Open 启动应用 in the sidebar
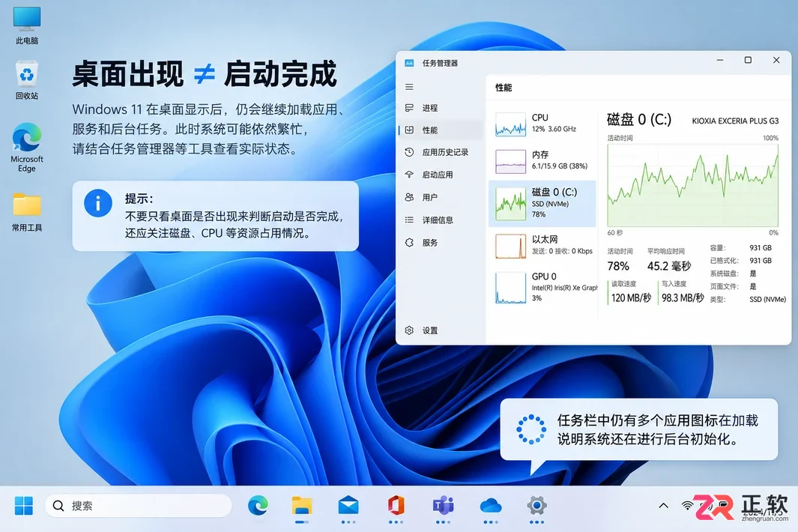 tap(441, 175)
